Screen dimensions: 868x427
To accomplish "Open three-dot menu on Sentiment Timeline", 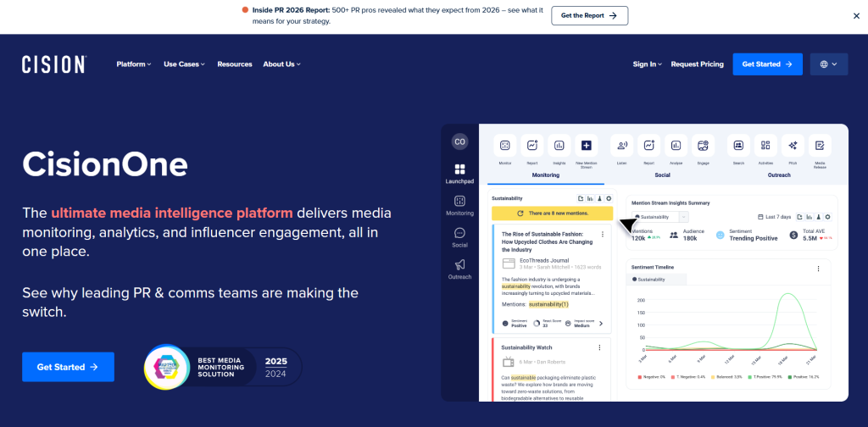I will pyautogui.click(x=818, y=269).
